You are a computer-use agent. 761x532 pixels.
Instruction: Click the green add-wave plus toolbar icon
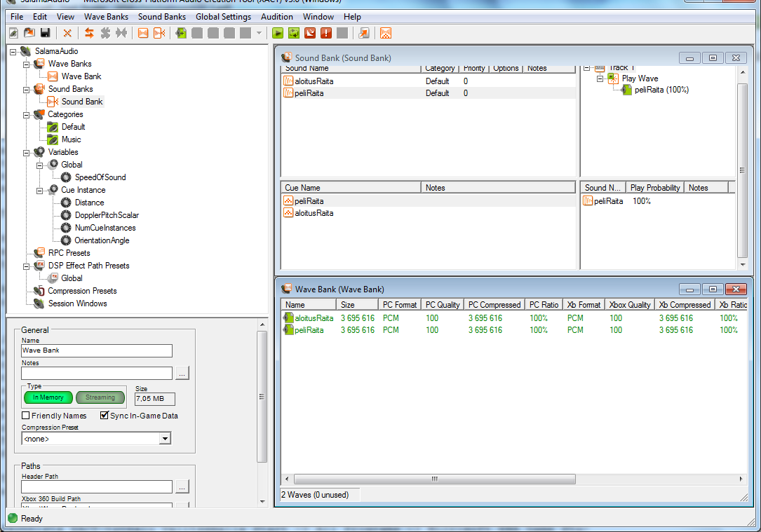click(x=181, y=33)
